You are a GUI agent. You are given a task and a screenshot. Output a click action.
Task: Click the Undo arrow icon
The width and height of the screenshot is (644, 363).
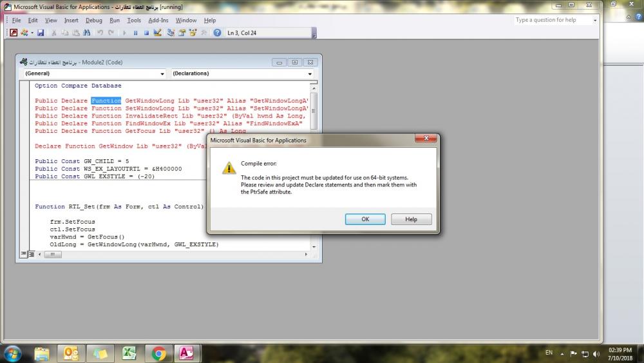(100, 32)
